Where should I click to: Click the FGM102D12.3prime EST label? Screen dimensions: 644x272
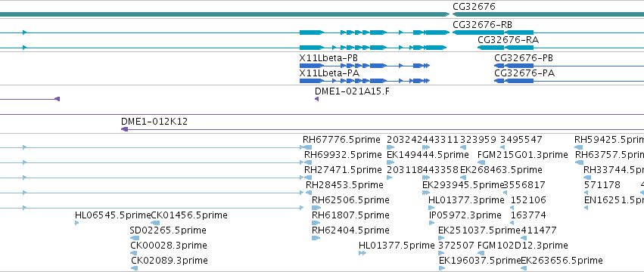tap(523, 246)
